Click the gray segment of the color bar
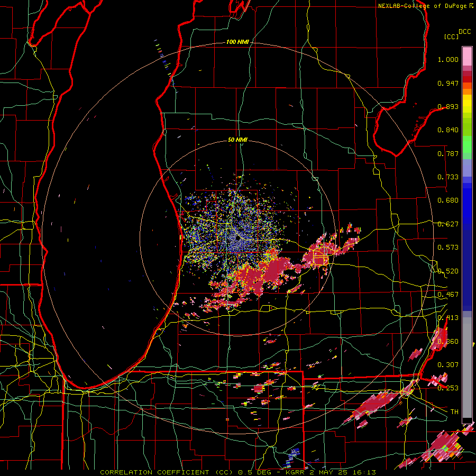Viewport: 476px width, 476px height. pyautogui.click(x=467, y=368)
